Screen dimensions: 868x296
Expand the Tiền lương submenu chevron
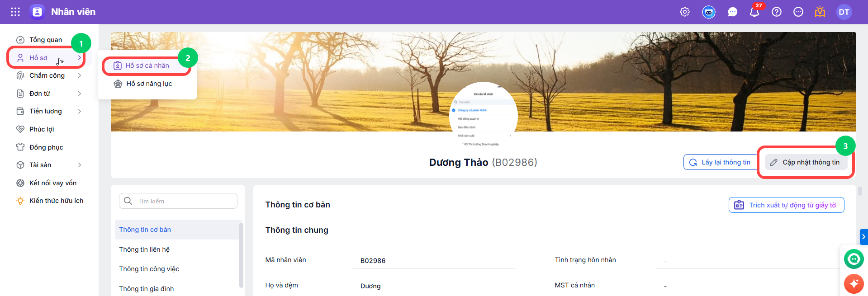pos(80,111)
